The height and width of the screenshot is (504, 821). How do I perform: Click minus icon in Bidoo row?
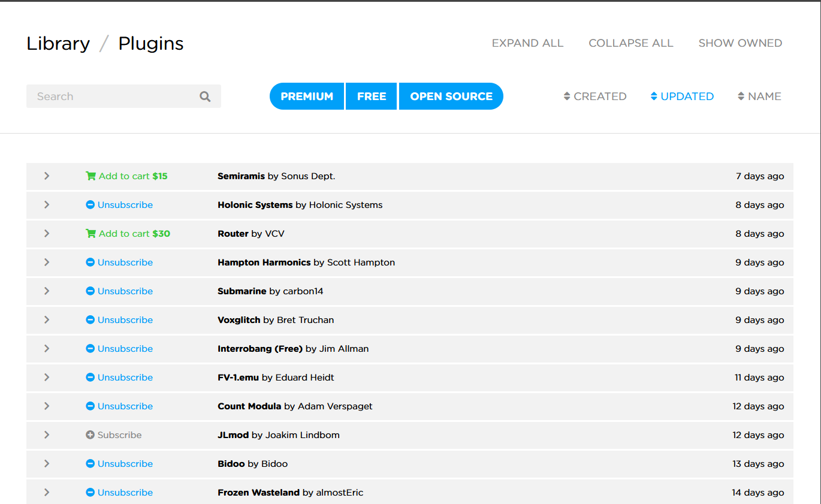click(90, 464)
